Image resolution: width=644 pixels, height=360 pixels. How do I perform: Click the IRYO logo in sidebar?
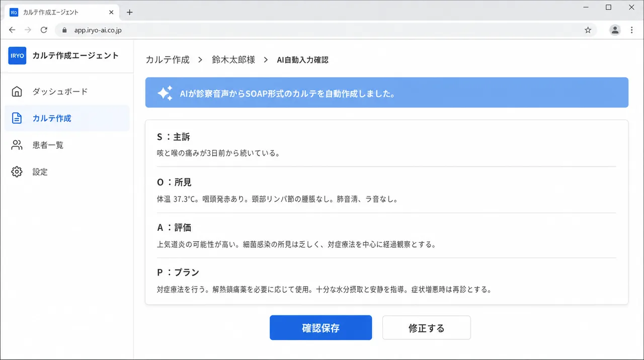(x=17, y=56)
